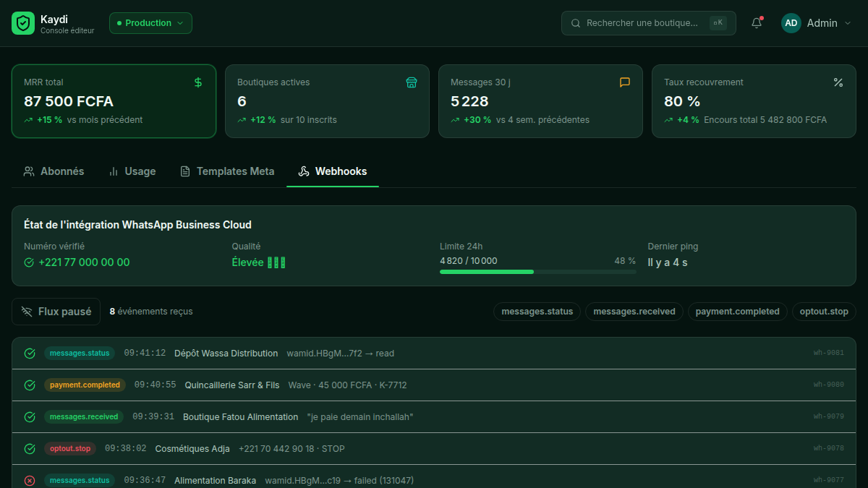Click verified check icon next to +221 77 000 00 00
The width and height of the screenshot is (868, 488).
[29, 262]
